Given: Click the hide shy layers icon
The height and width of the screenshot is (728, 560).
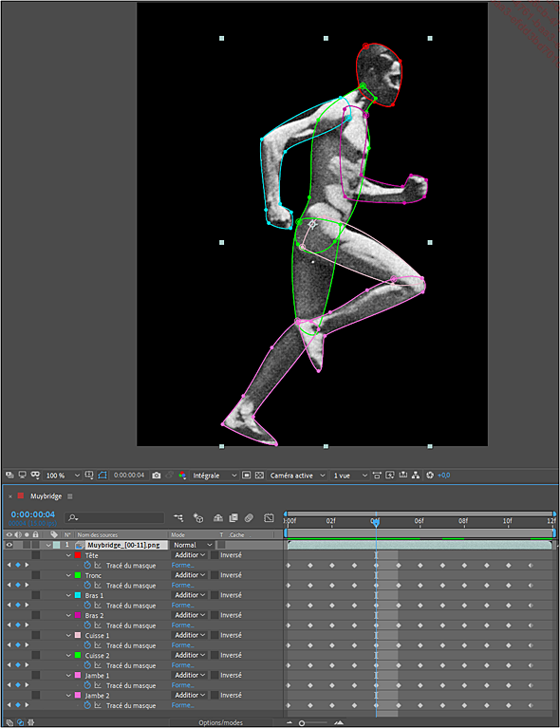Looking at the screenshot, I should tap(217, 517).
